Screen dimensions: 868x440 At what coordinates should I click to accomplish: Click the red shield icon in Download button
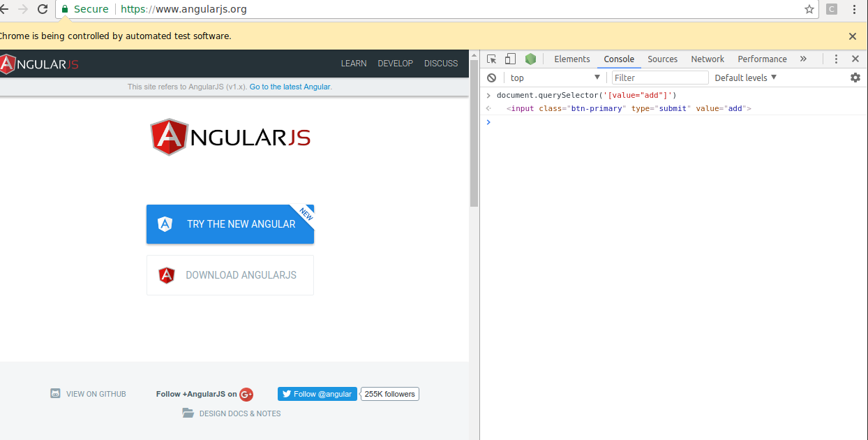tap(167, 275)
